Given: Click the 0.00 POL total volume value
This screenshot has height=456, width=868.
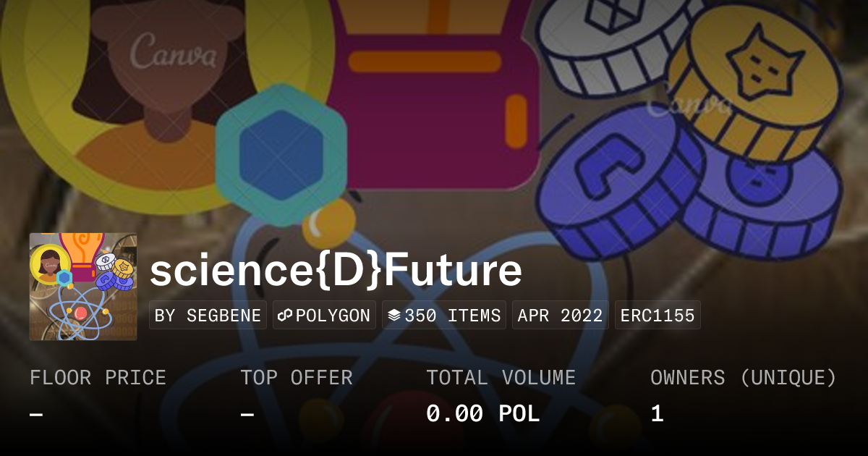Looking at the screenshot, I should [482, 413].
